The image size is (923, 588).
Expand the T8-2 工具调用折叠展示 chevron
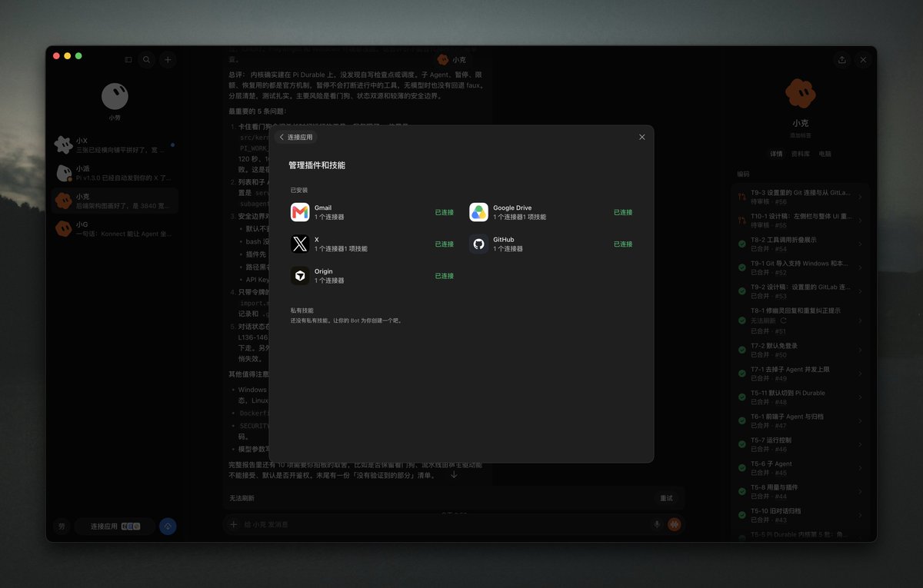[x=860, y=244]
